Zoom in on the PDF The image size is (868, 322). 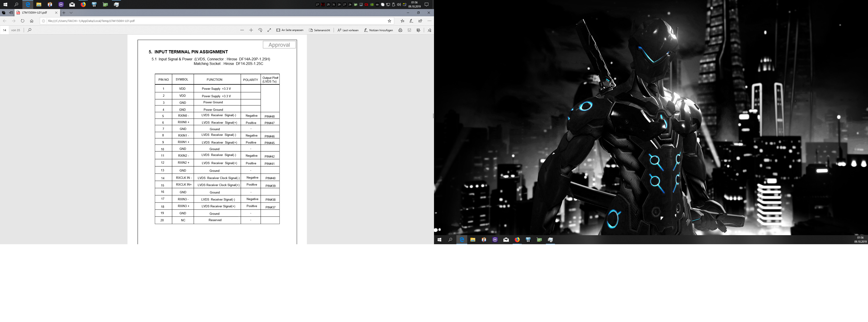251,30
